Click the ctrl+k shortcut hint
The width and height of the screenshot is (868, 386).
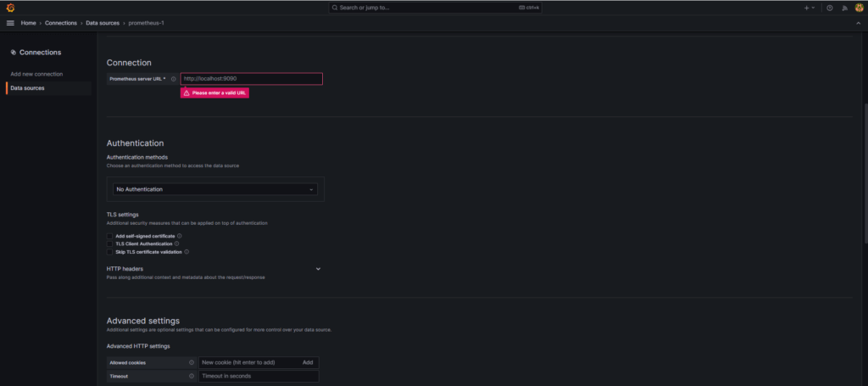pos(529,8)
